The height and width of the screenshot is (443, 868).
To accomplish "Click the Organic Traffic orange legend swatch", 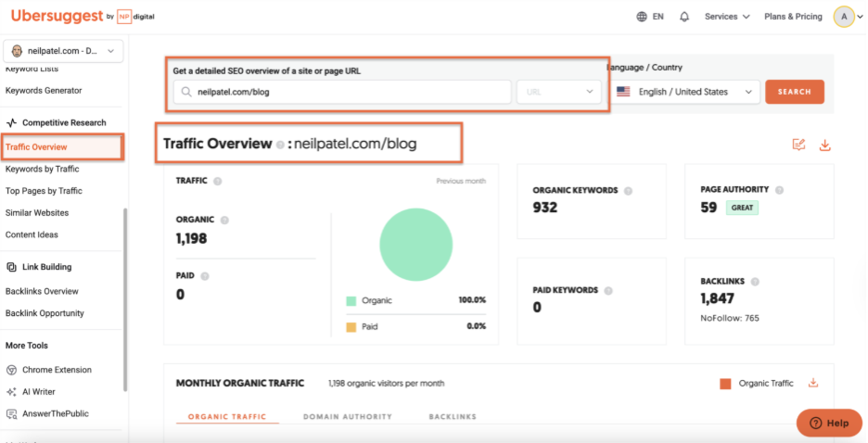I will click(725, 384).
